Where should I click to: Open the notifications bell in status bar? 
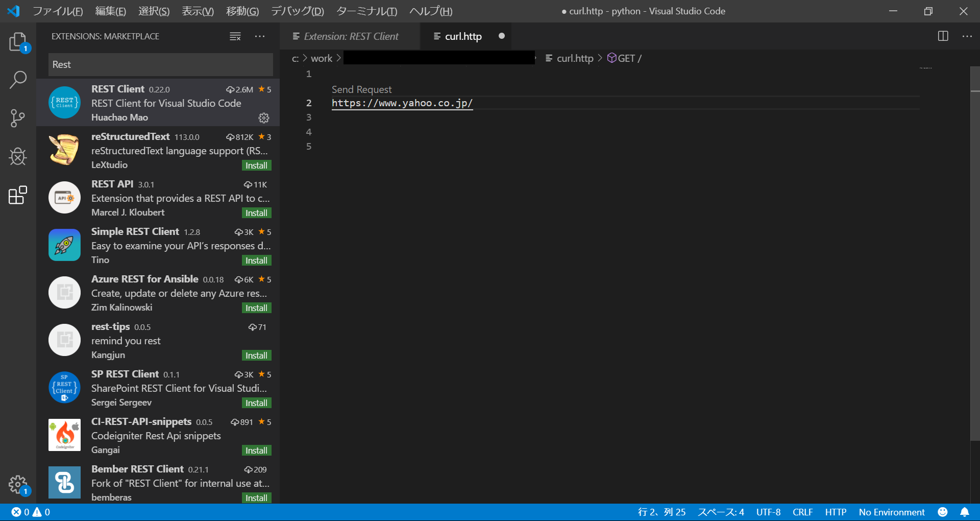click(965, 512)
